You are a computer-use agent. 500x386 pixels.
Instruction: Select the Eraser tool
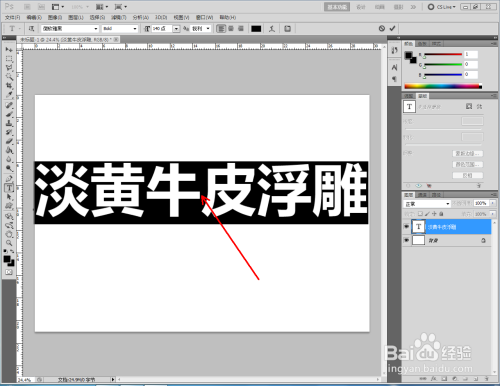tap(9, 141)
